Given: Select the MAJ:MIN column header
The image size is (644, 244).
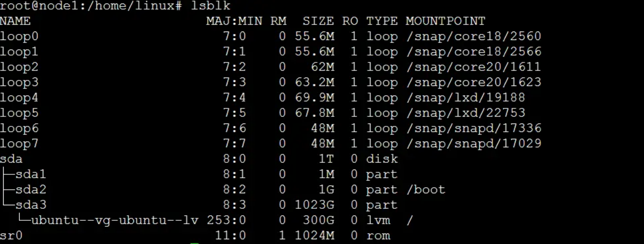Looking at the screenshot, I should (234, 21).
